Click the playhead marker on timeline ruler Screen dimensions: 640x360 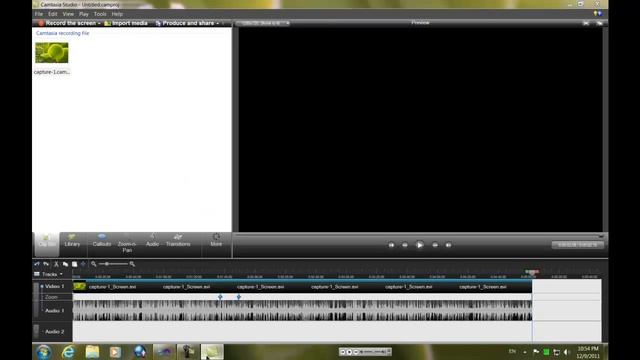click(x=532, y=272)
